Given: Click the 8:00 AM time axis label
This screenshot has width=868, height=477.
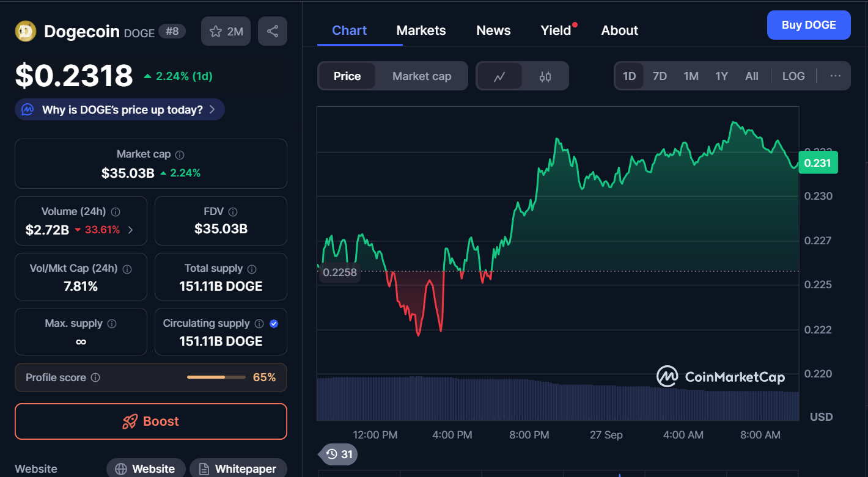Looking at the screenshot, I should [x=760, y=435].
